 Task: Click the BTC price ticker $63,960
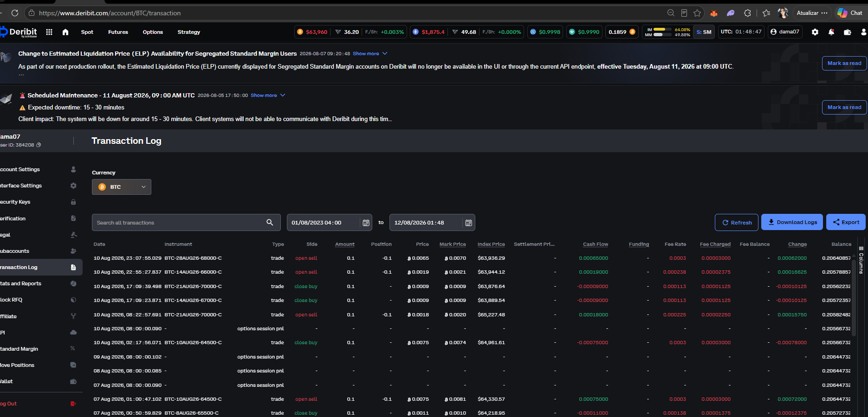pos(312,32)
